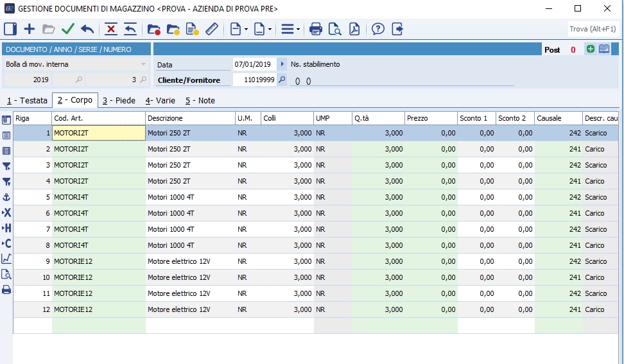This screenshot has width=624, height=364.
Task: Click the green plus button beside Post
Action: pyautogui.click(x=590, y=49)
